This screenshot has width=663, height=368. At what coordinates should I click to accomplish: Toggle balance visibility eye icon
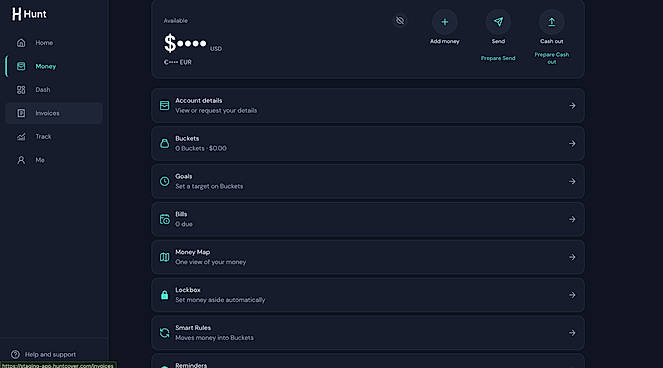(x=400, y=21)
